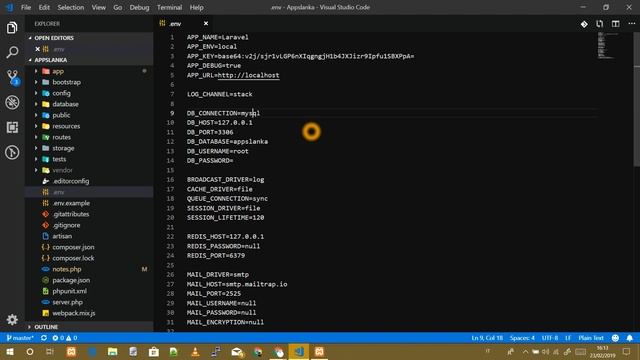Open the GitLens view in activity bar

(x=12, y=152)
